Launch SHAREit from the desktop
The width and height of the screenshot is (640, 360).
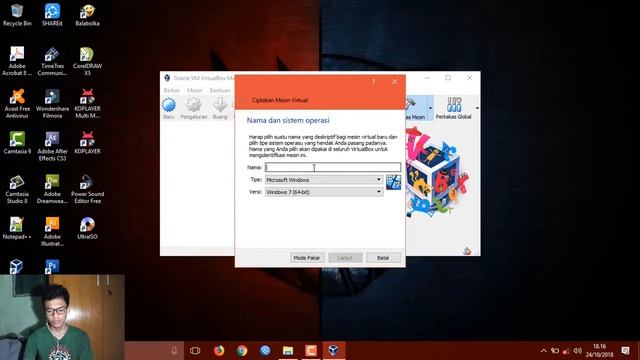pos(52,15)
